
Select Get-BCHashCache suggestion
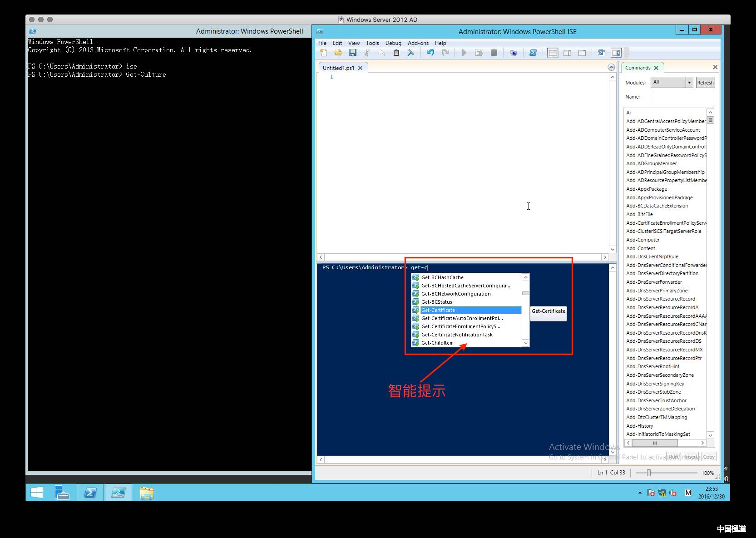pyautogui.click(x=466, y=277)
